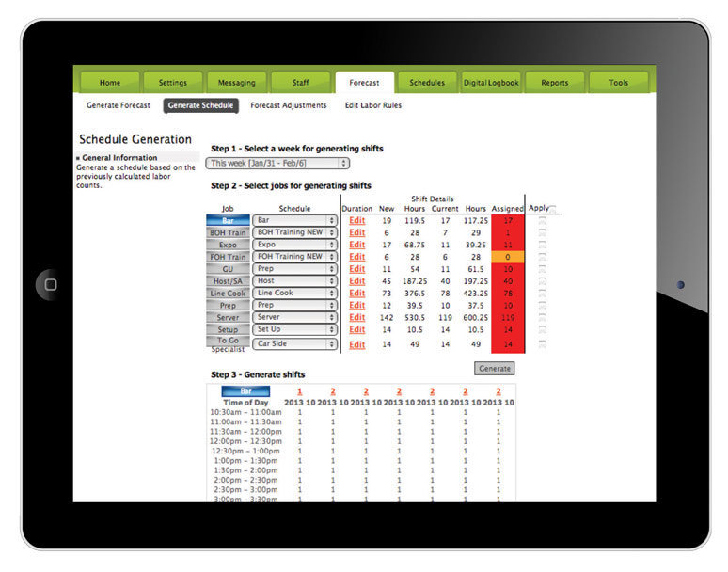Click the orange Assigned cell showing 0
This screenshot has width=728, height=572.
click(x=508, y=257)
